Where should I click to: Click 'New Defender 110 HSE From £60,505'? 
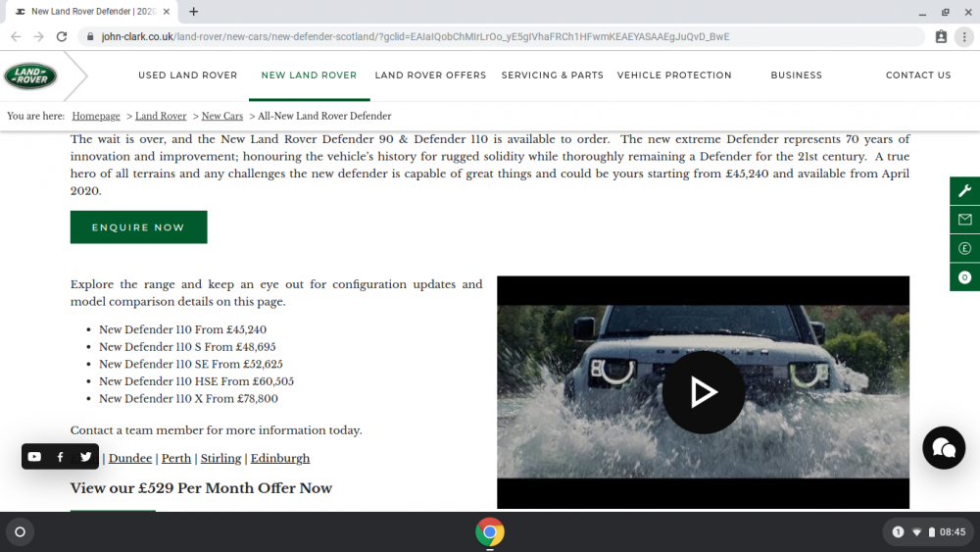click(x=196, y=380)
